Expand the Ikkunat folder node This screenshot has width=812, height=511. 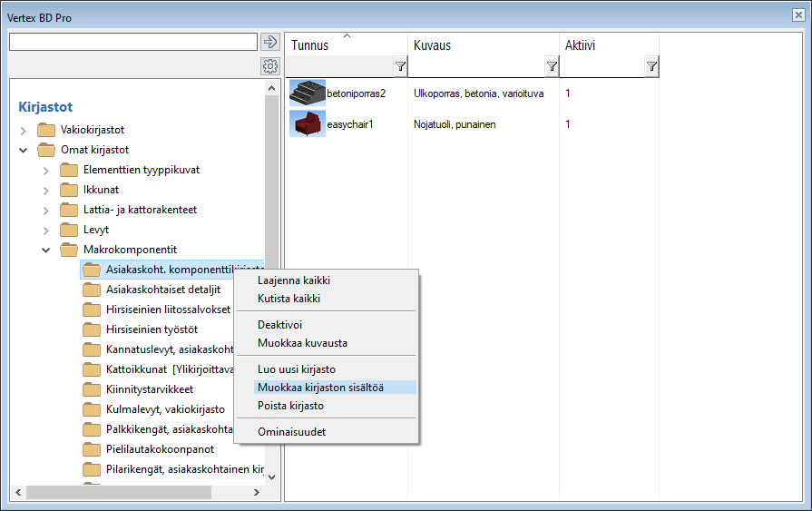coord(46,191)
